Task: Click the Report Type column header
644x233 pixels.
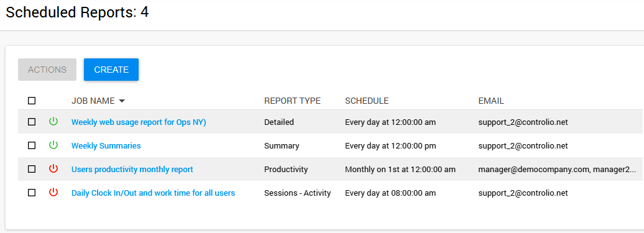Action: [x=292, y=101]
